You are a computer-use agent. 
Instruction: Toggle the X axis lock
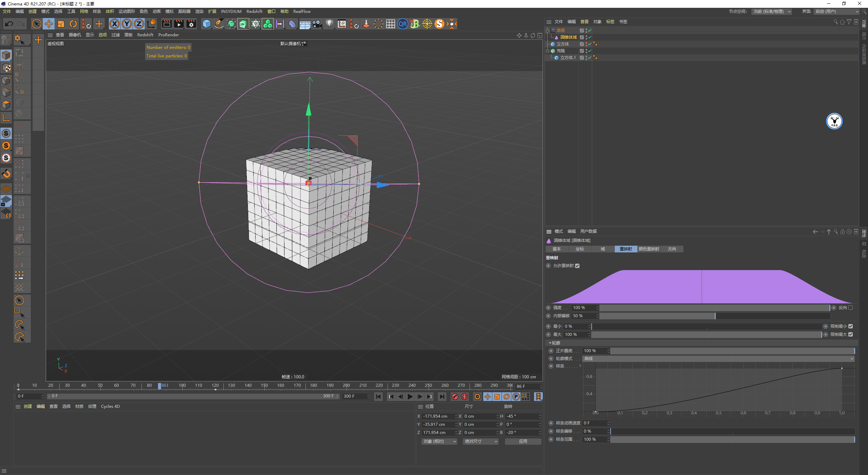[x=115, y=24]
